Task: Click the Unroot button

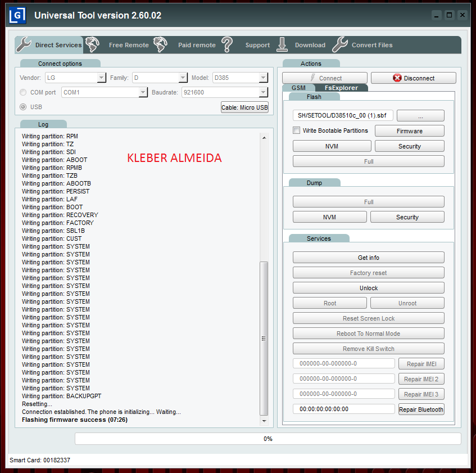Action: tap(407, 303)
